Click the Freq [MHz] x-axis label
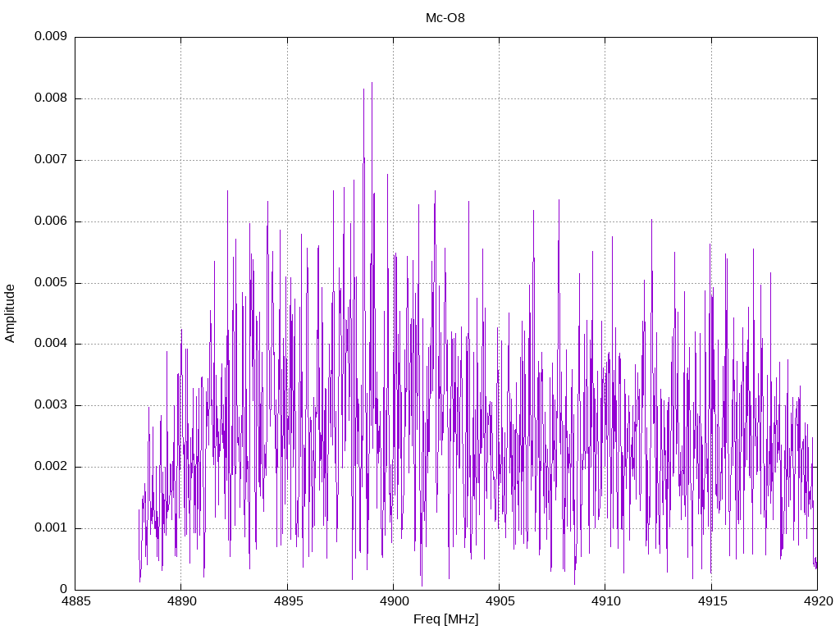Viewport: 840px width, 630px height. tap(445, 619)
